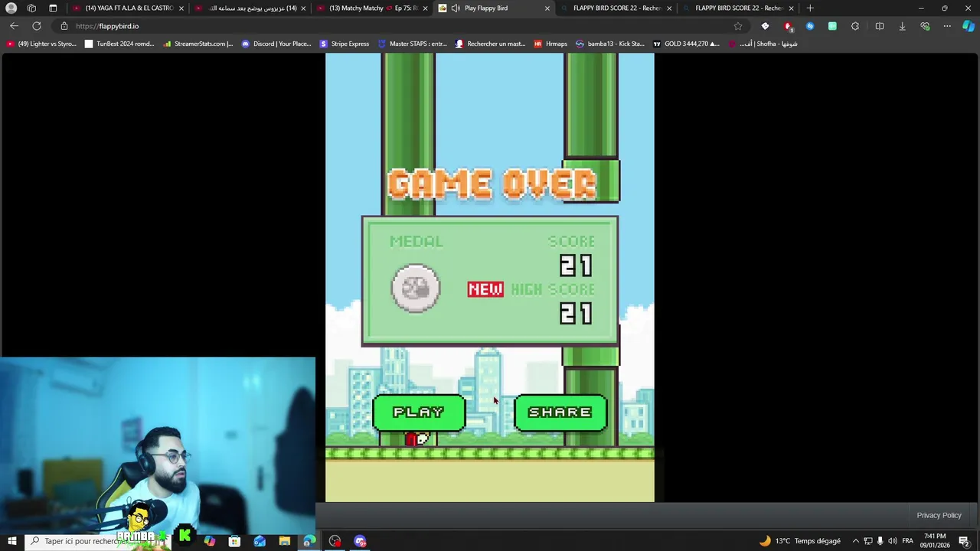Screen dimensions: 980x551
Task: Open Microsoft Store from the taskbar
Action: tap(234, 541)
